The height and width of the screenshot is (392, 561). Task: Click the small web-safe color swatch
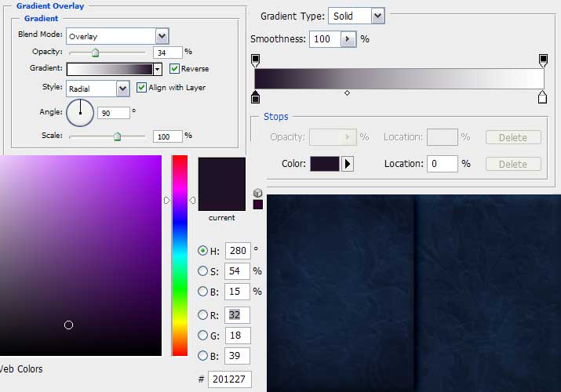click(x=257, y=205)
